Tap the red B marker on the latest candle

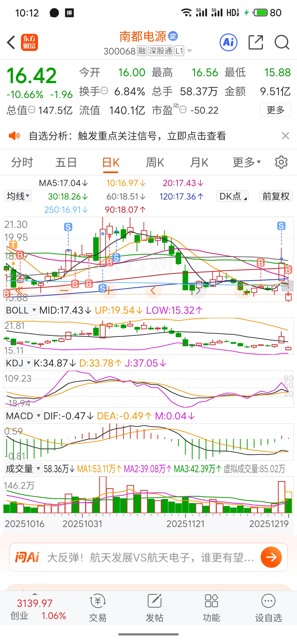[288, 269]
